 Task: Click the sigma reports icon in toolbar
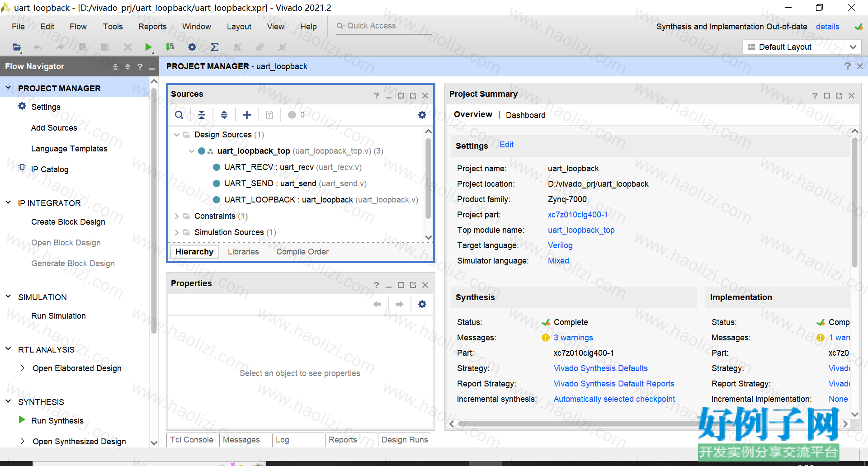[x=215, y=47]
